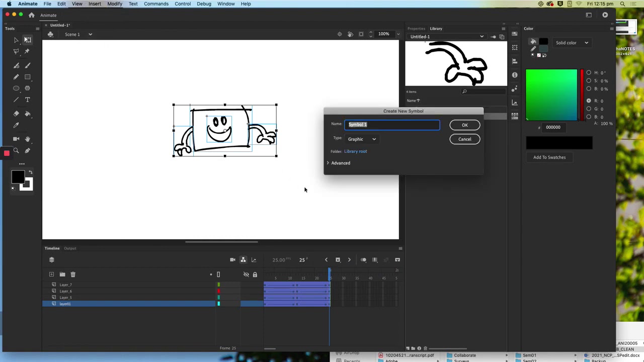Switch to the Properties tab
Viewport: 644px width, 362px height.
click(x=416, y=29)
